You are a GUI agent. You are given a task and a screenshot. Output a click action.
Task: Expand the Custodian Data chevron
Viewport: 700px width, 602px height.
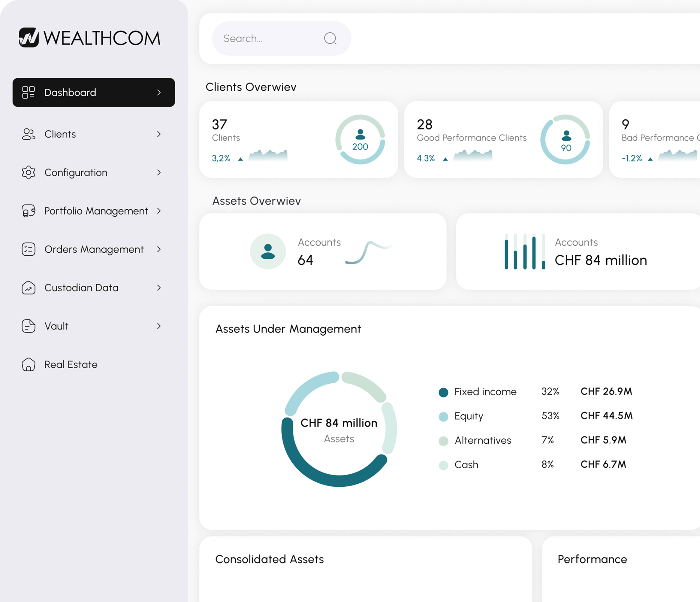(x=159, y=288)
